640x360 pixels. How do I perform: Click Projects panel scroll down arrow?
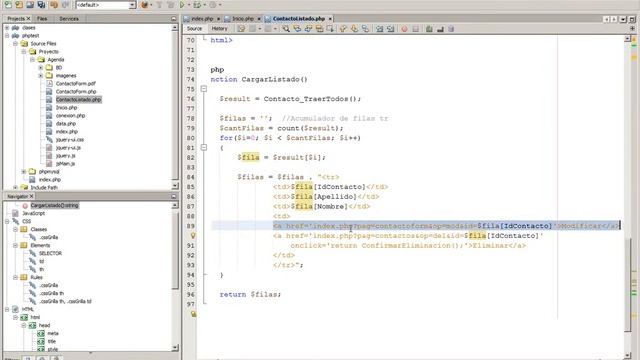(x=175, y=186)
